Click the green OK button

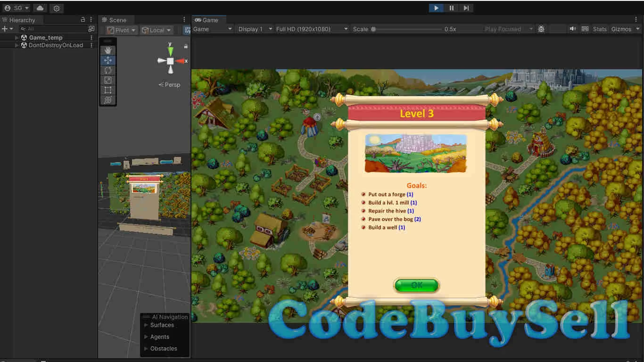(416, 285)
